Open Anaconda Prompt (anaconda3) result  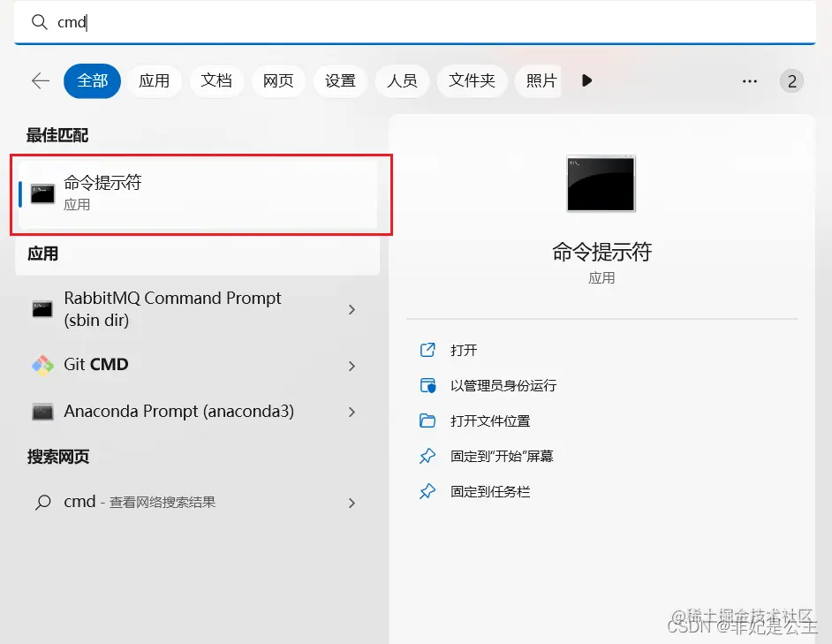(198, 412)
